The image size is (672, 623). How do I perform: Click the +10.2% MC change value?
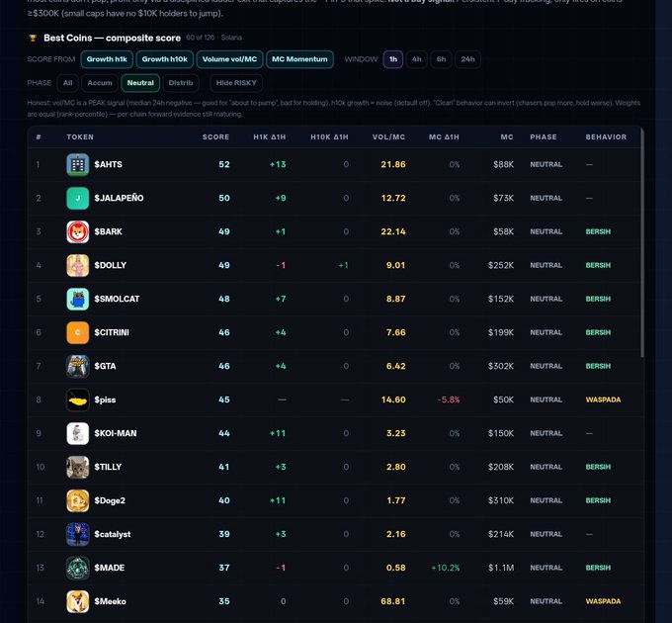point(446,568)
